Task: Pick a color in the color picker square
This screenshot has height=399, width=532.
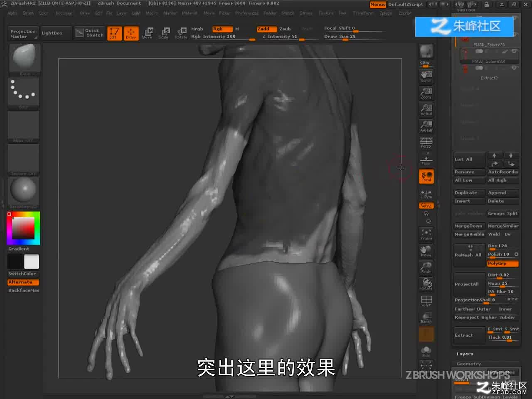Action: tap(23, 228)
